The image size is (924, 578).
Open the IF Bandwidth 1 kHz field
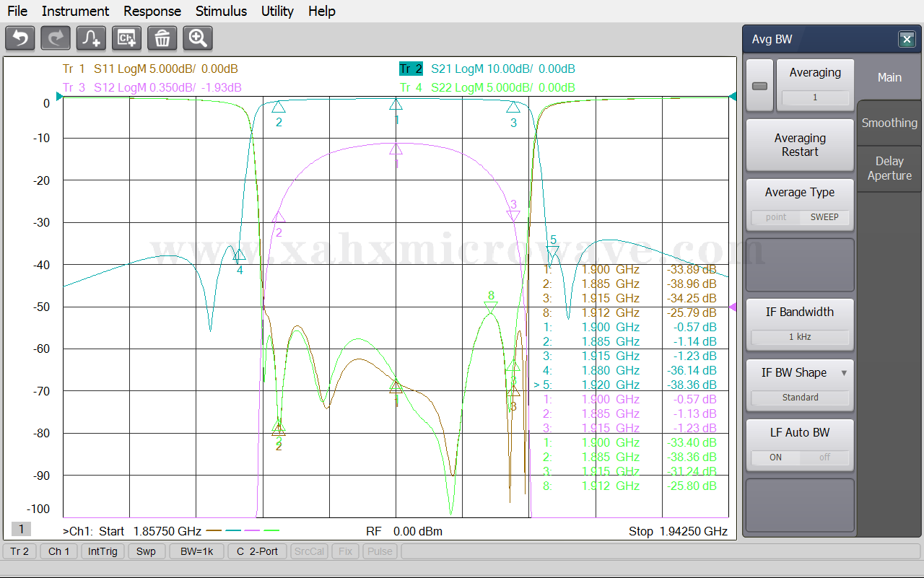point(800,337)
